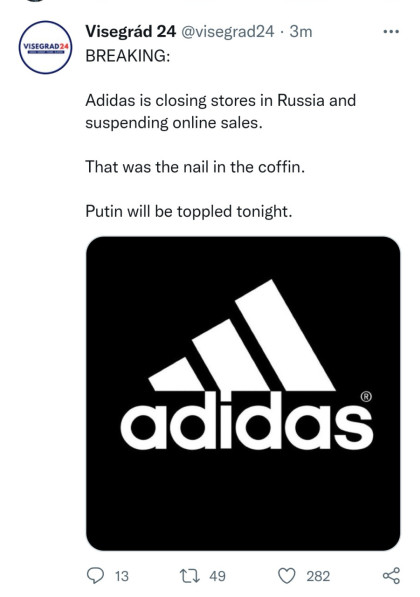Click the reply count 13

click(122, 576)
